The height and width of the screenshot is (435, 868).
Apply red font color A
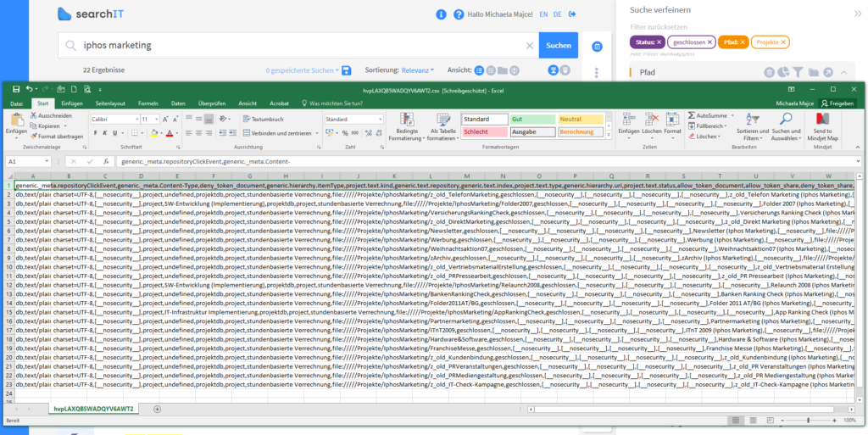(169, 133)
